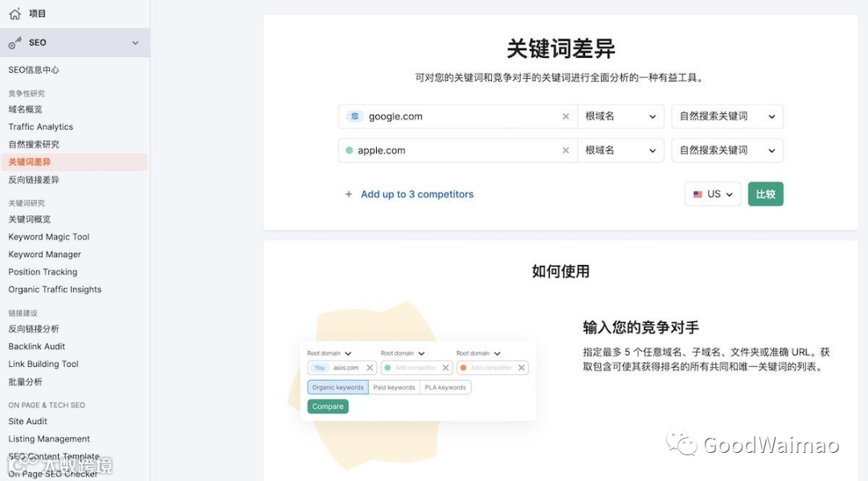Open the 根域名 dropdown for google.com
Viewport: 868px width, 481px height.
tap(620, 116)
